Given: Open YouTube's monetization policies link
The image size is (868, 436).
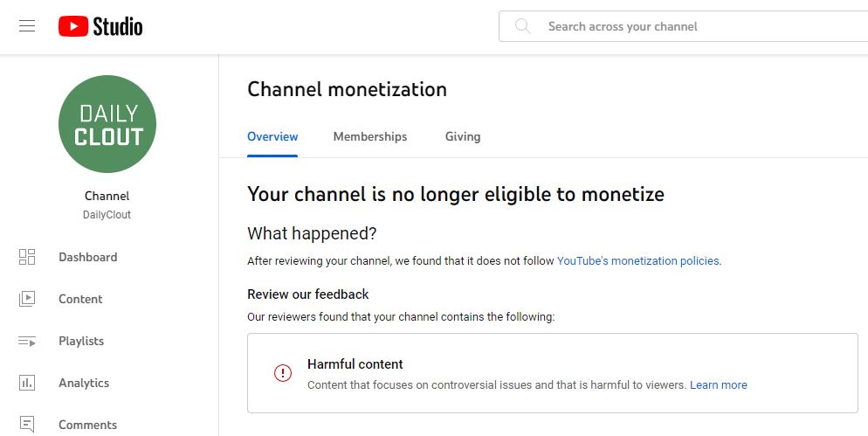Looking at the screenshot, I should pyautogui.click(x=638, y=260).
